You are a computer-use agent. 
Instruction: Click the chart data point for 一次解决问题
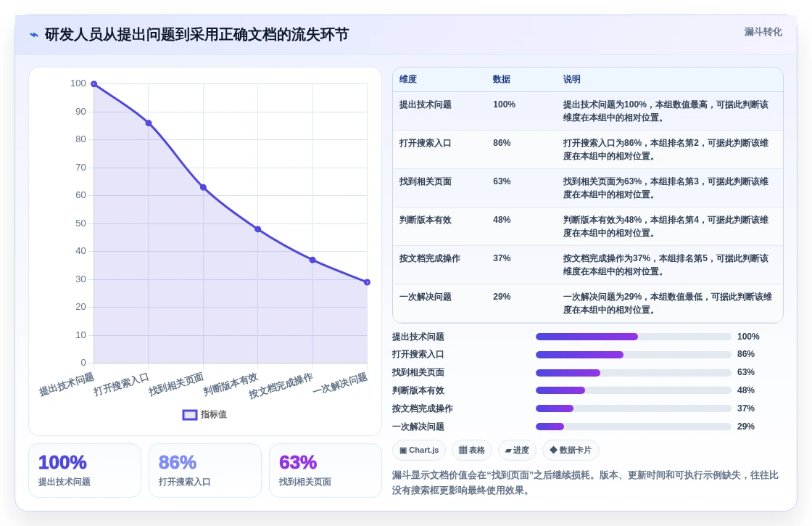click(x=367, y=282)
